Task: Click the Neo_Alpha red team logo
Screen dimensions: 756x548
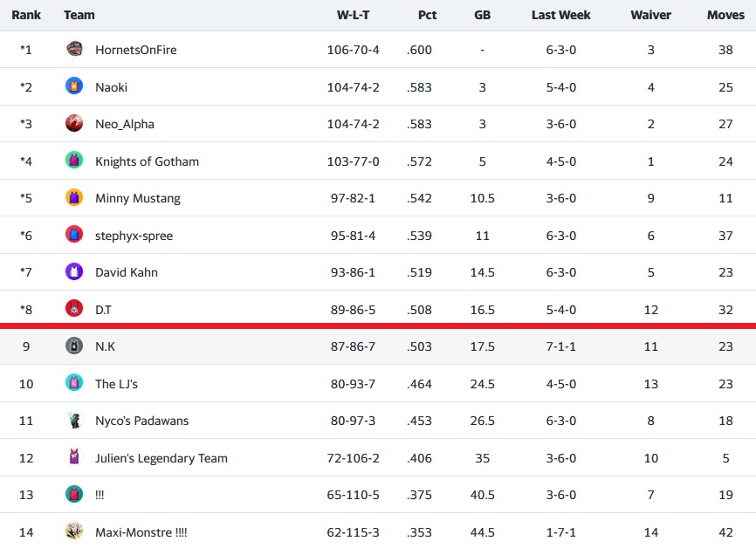Action: [x=74, y=124]
